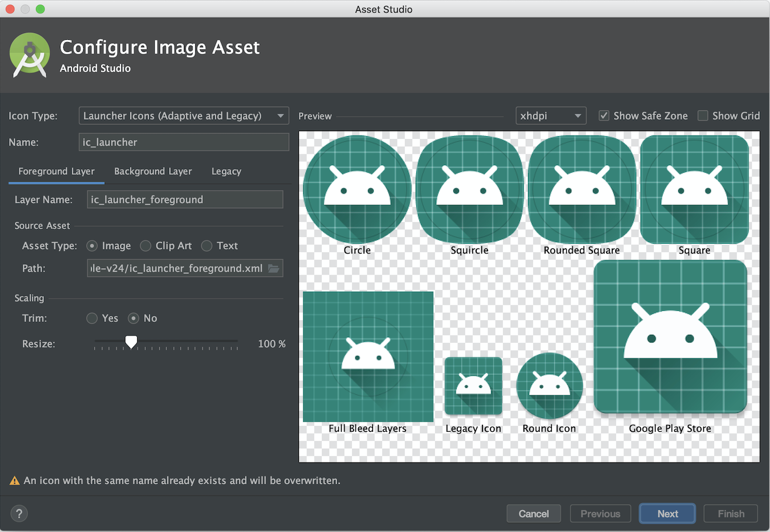770x532 pixels.
Task: Click the Scaling section heading
Action: pyautogui.click(x=29, y=298)
